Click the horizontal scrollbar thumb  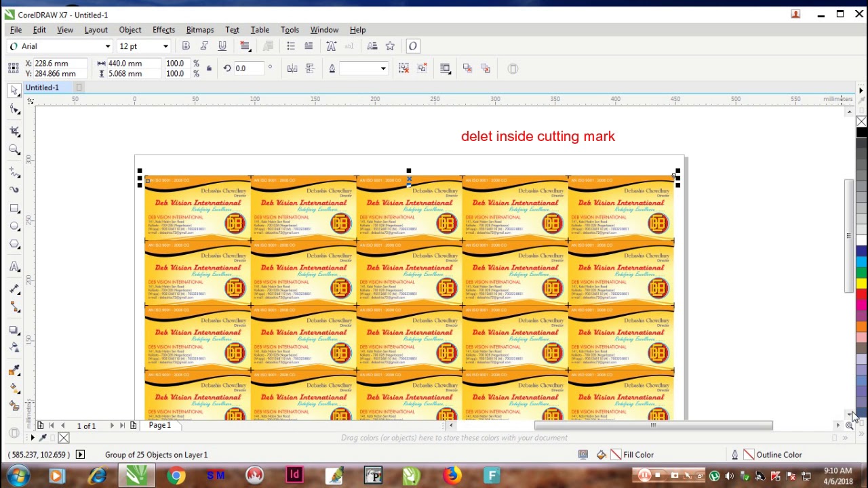pos(653,426)
